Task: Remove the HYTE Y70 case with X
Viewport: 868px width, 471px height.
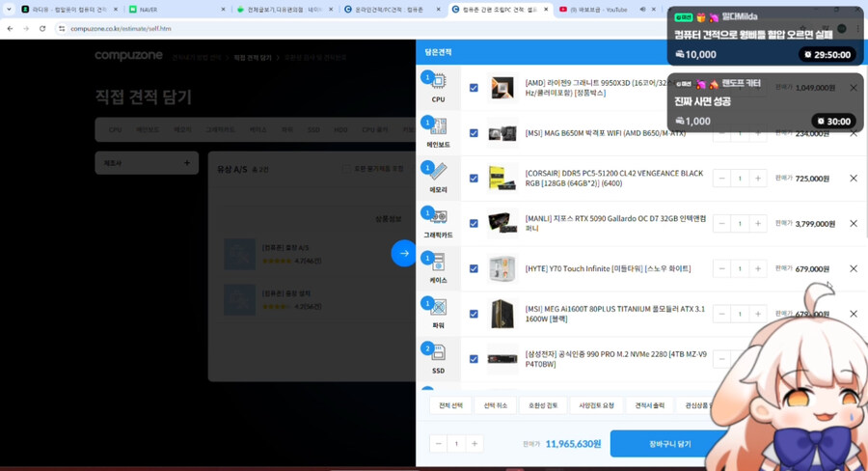Action: point(854,268)
